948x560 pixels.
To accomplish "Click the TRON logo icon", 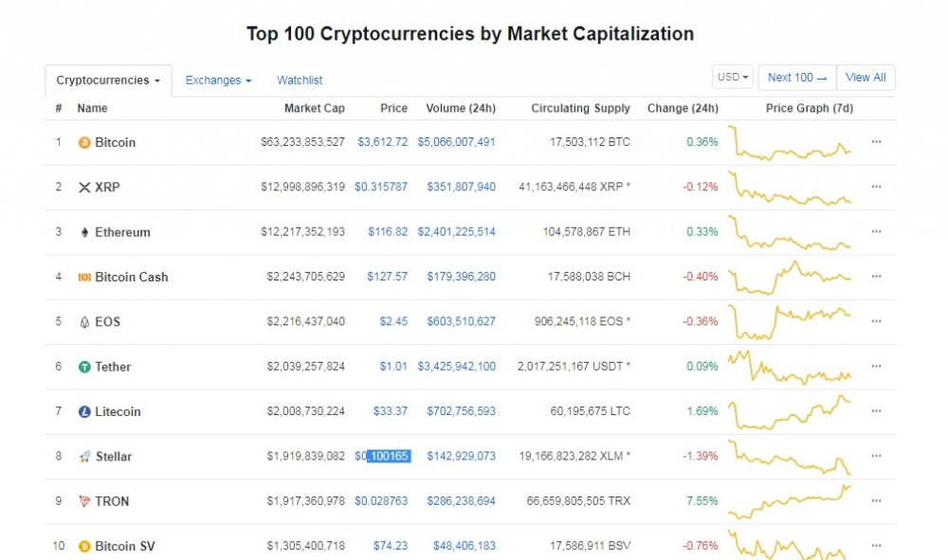I will pyautogui.click(x=84, y=501).
